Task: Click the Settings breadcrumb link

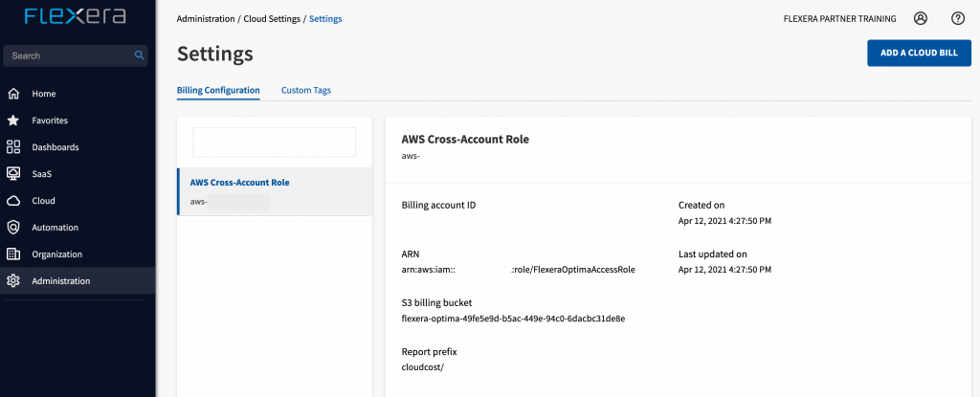Action: coord(325,19)
